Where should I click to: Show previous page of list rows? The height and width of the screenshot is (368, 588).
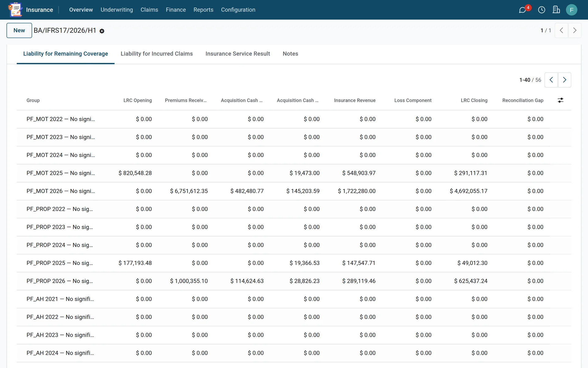tap(551, 80)
